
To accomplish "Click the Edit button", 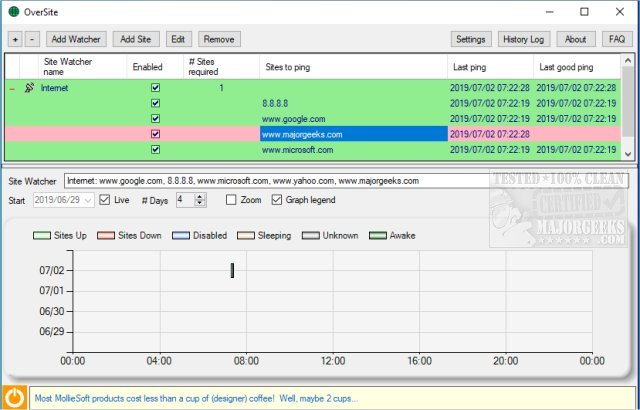I will (178, 40).
